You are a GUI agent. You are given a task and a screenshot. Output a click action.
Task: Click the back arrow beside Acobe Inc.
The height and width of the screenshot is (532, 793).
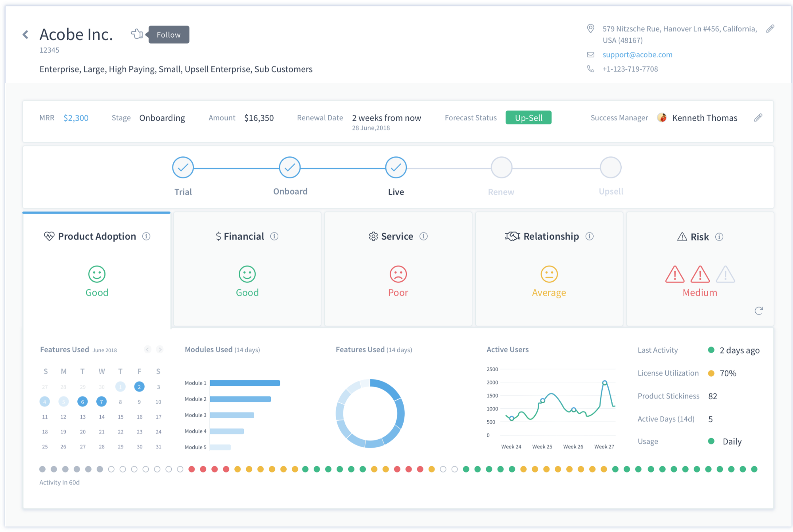click(25, 34)
